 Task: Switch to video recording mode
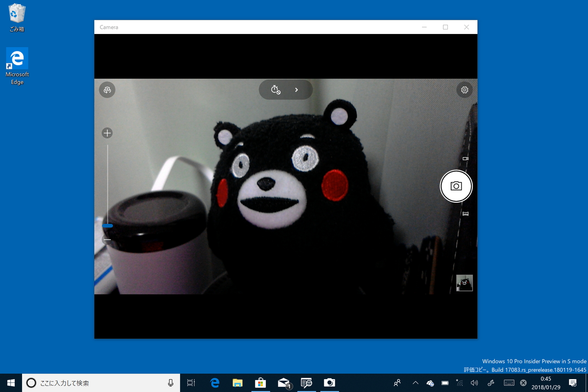[465, 158]
